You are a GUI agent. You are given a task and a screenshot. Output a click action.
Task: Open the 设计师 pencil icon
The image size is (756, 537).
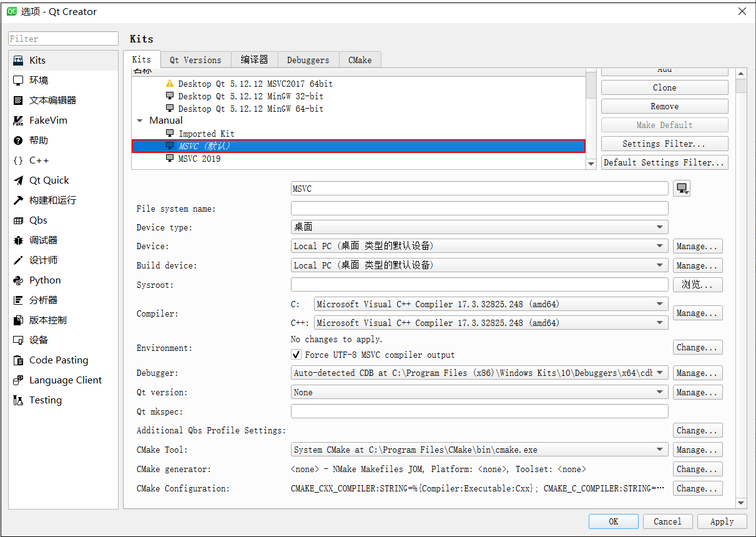coord(18,260)
